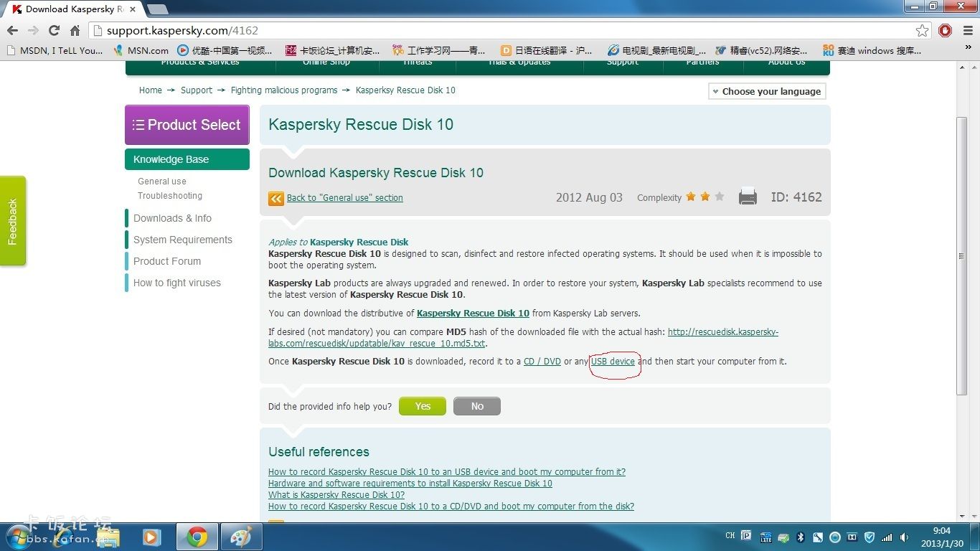
Task: Open How to record to CD/DVD reference
Action: pyautogui.click(x=451, y=507)
